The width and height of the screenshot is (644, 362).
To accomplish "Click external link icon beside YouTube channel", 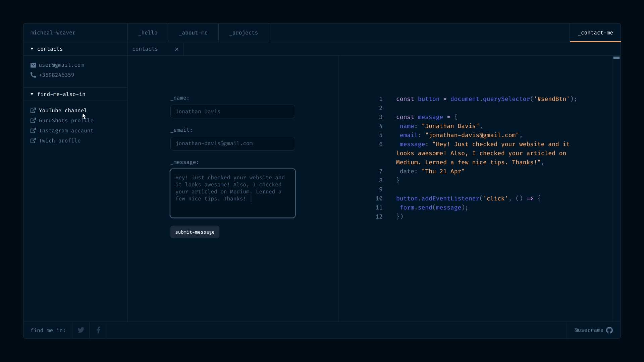I will [x=33, y=111].
